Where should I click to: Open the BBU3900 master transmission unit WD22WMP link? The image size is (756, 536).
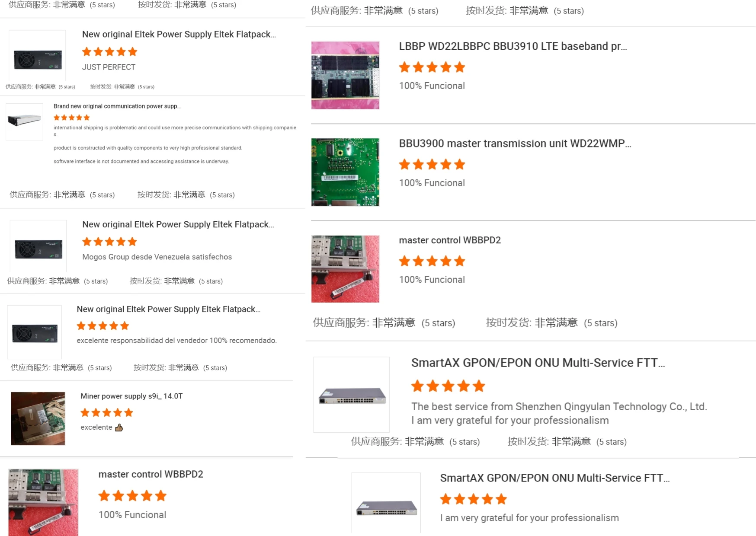tap(515, 144)
